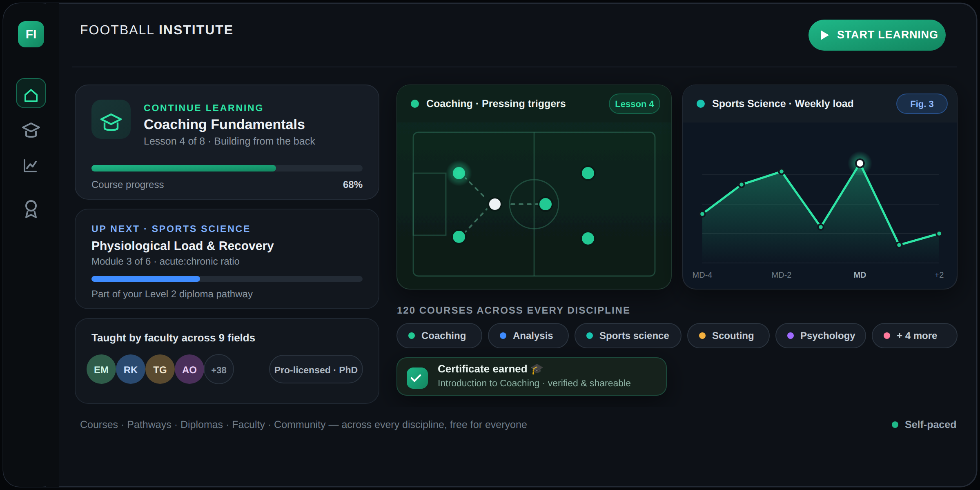The height and width of the screenshot is (490, 980).
Task: Click the Coaching Fundamentals graduation cap icon
Action: click(x=111, y=119)
